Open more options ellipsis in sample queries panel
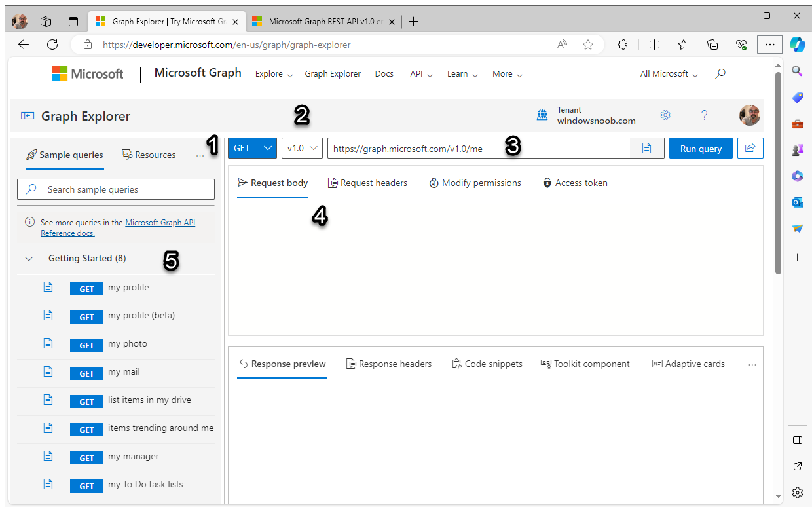 pos(200,155)
